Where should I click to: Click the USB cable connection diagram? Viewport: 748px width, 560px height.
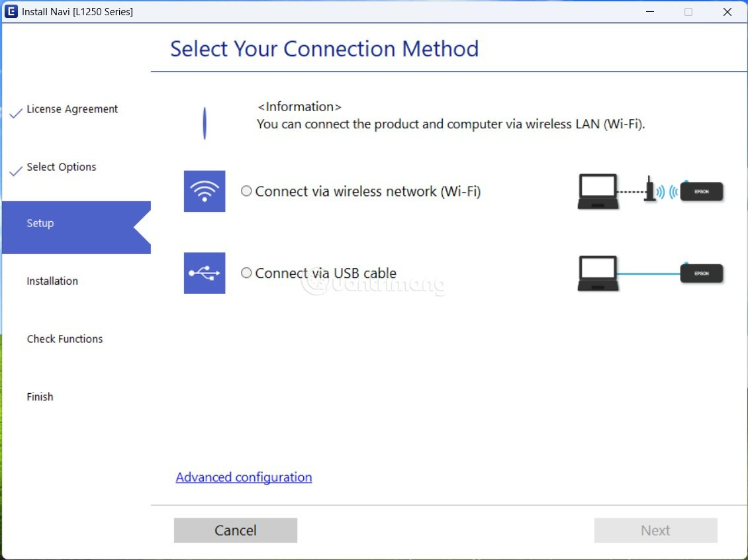click(650, 273)
